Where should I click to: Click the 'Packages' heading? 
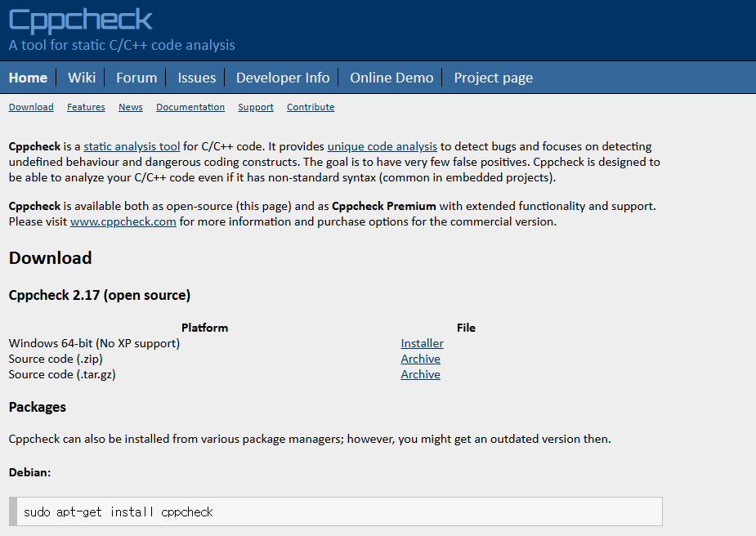(x=37, y=407)
